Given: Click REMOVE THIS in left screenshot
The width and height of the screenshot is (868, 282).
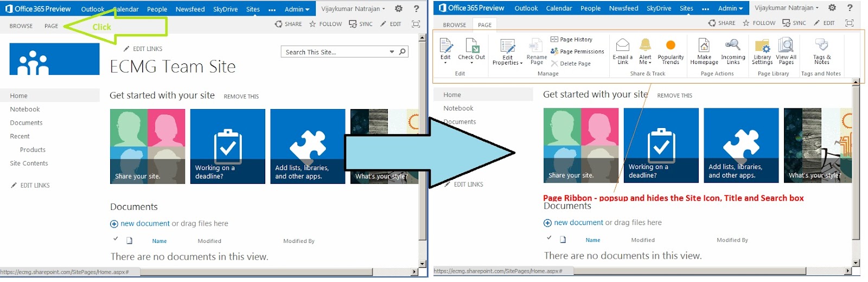Looking at the screenshot, I should [241, 97].
